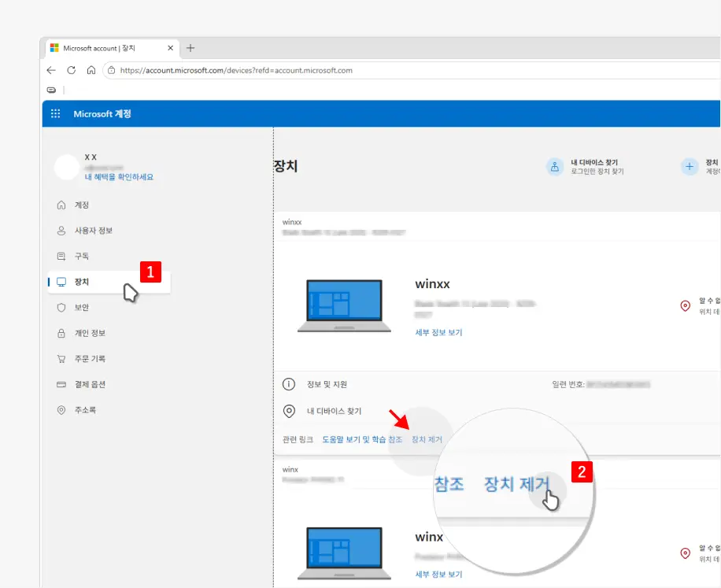This screenshot has height=588, width=721.
Task: Reload the page with refresh icon
Action: (x=72, y=70)
